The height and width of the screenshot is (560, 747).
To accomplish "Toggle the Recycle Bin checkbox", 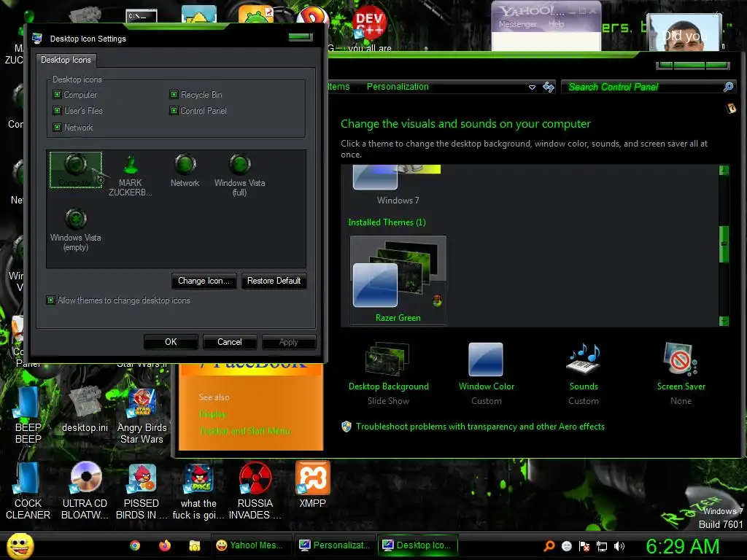I will click(174, 94).
